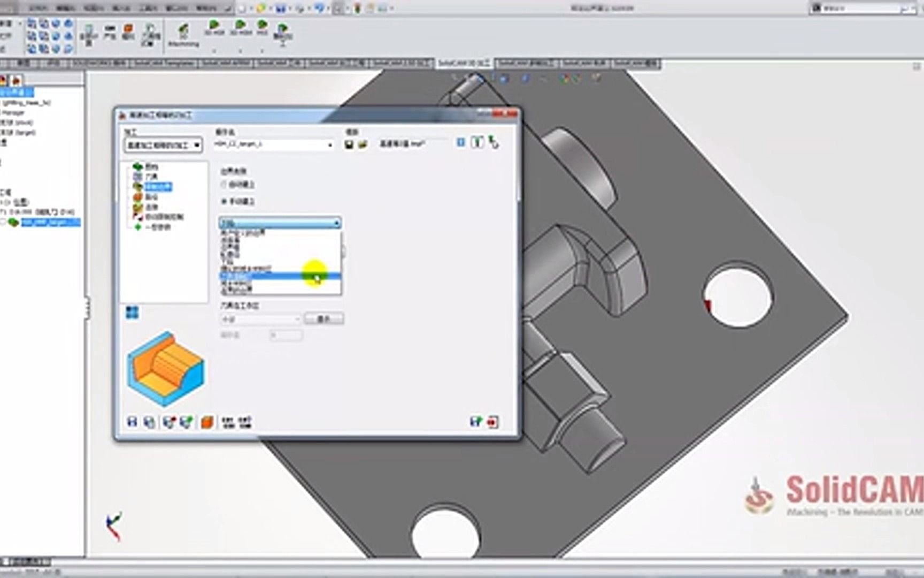Select the automatic boundary radio button
This screenshot has height=578, width=924.
(x=222, y=184)
